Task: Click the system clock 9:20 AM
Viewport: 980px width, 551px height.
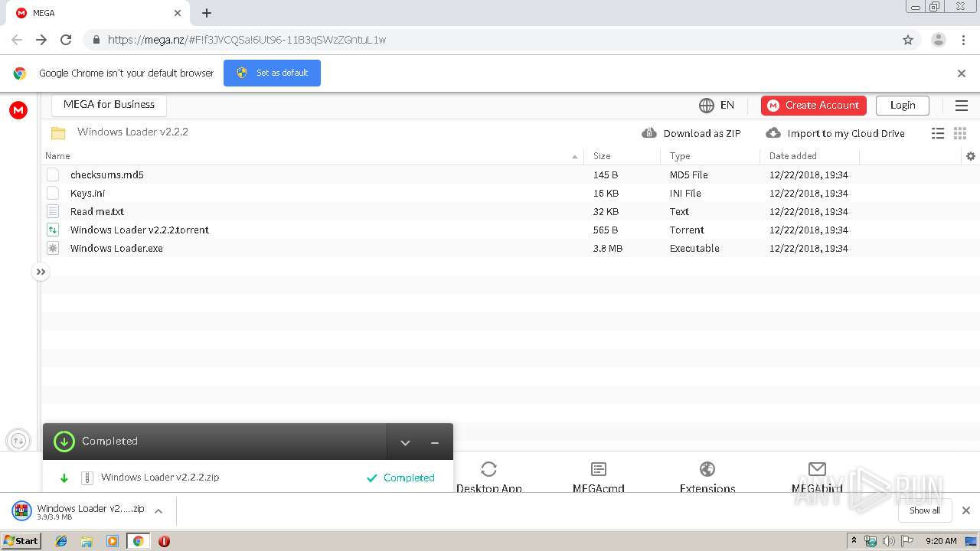Action: (x=941, y=541)
